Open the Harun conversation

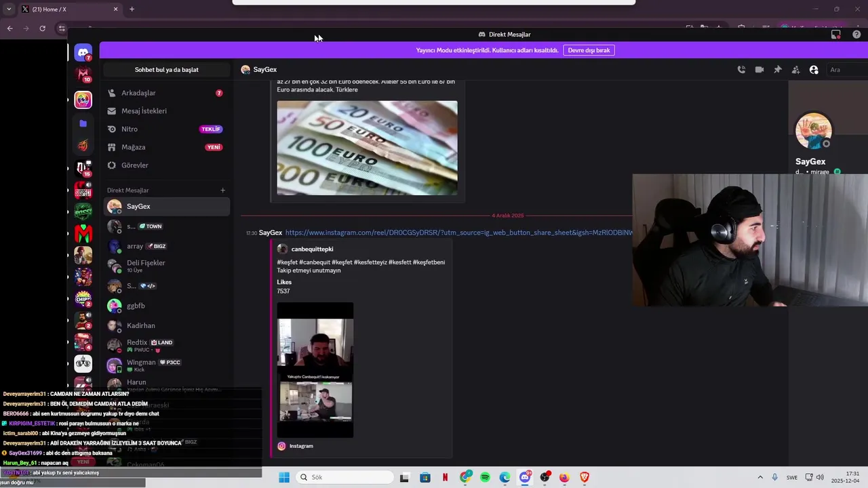[x=167, y=384]
